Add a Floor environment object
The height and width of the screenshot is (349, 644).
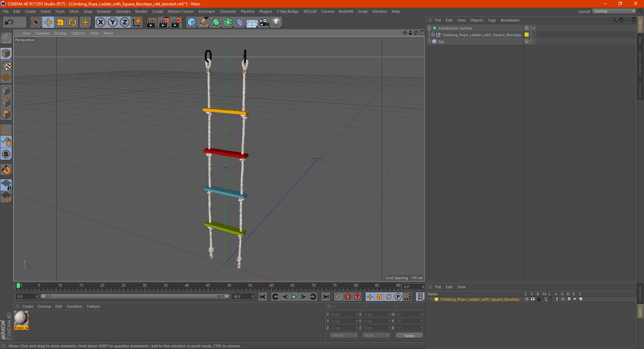tap(252, 22)
